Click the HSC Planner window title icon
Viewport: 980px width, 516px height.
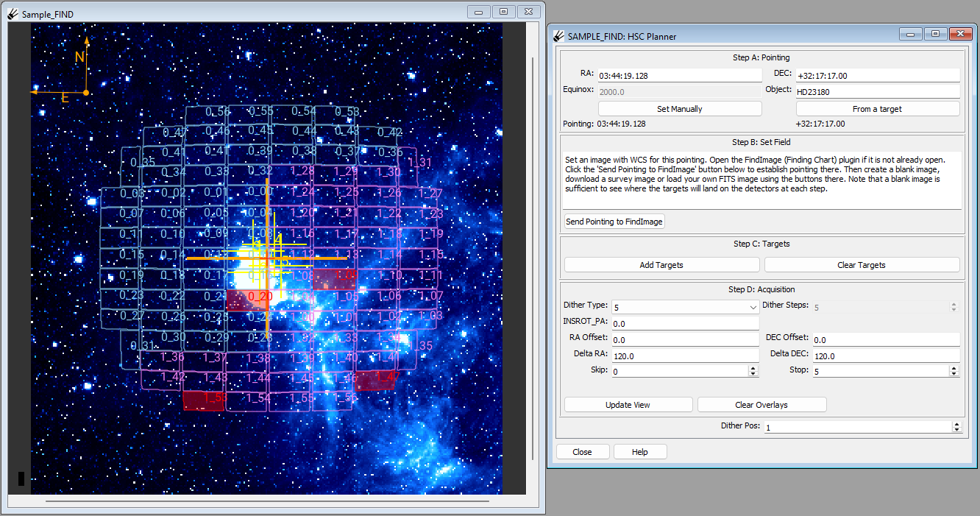point(559,36)
